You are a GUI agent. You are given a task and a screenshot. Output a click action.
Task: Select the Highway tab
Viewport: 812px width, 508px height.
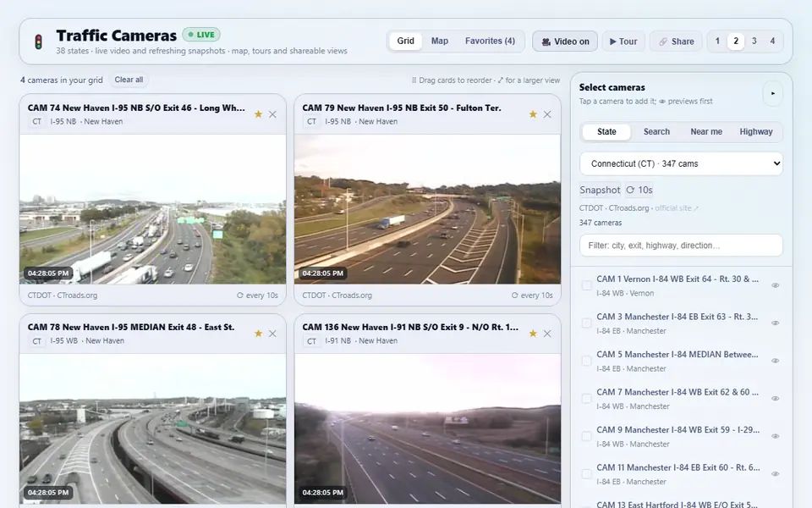756,132
